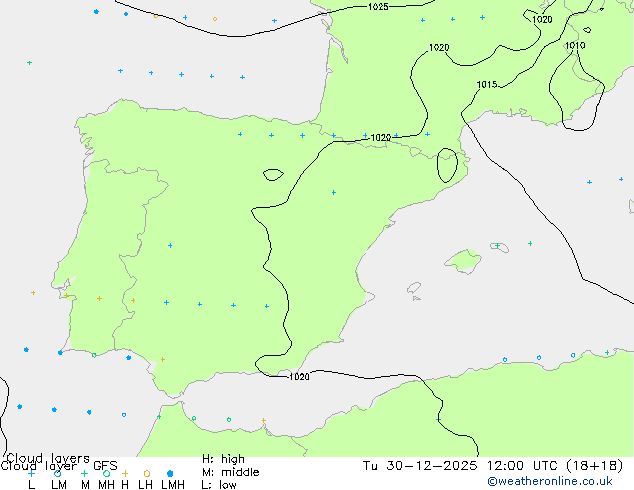
Task: Click the orange circle legend symbol above LH
Action: (x=147, y=473)
